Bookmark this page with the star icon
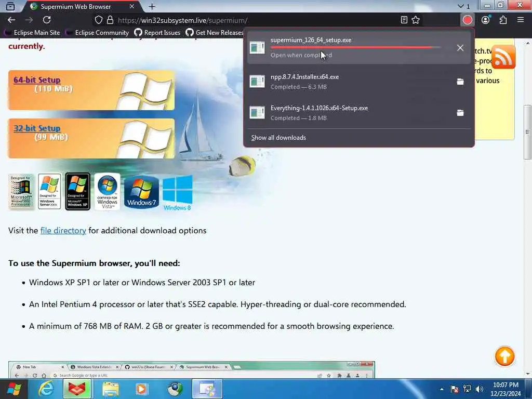Viewport: 532px width, 399px height. (x=416, y=20)
